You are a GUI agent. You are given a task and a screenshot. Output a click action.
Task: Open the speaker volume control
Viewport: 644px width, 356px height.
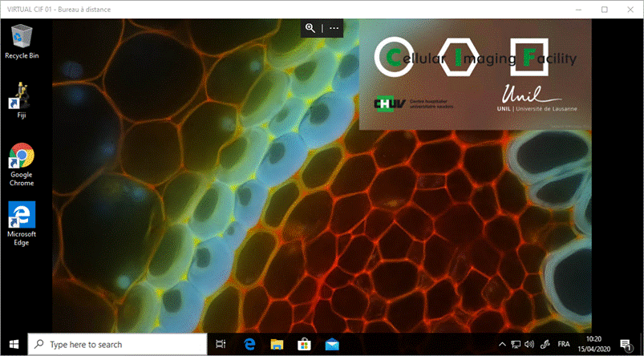(x=529, y=344)
